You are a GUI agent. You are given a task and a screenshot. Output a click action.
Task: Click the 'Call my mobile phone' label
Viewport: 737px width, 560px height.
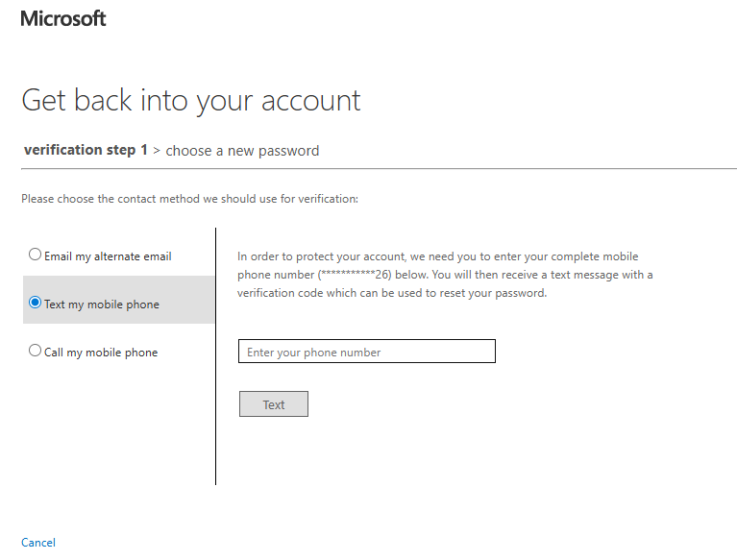pos(101,353)
